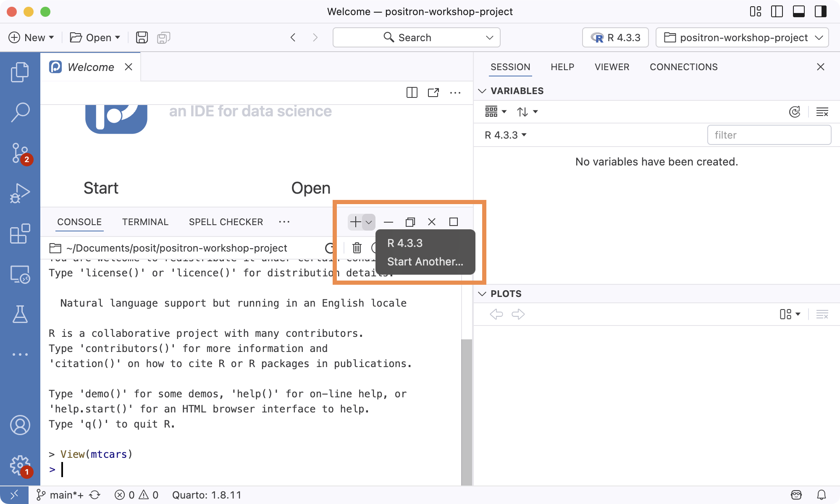Expand the Search command center dropdown
The width and height of the screenshot is (840, 504).
coord(489,37)
